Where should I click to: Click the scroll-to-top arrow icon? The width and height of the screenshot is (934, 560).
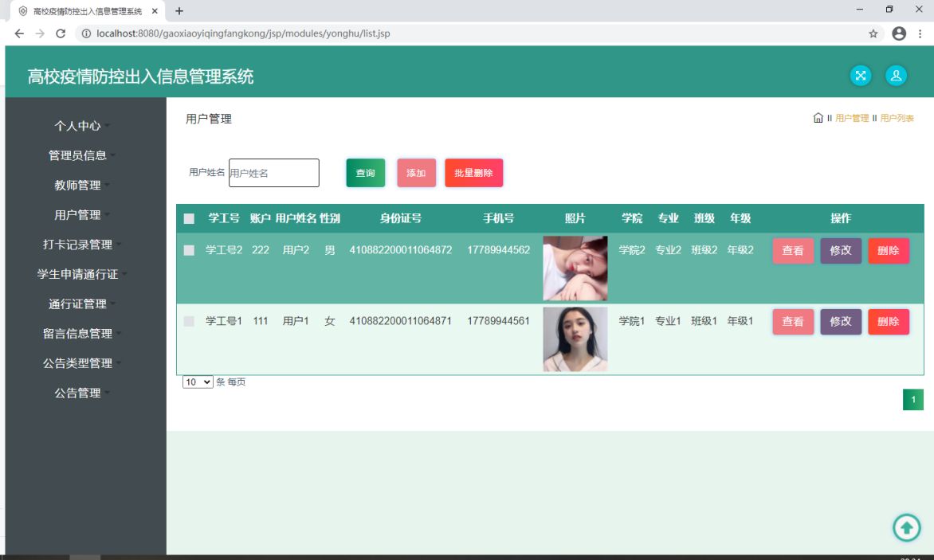click(x=906, y=527)
